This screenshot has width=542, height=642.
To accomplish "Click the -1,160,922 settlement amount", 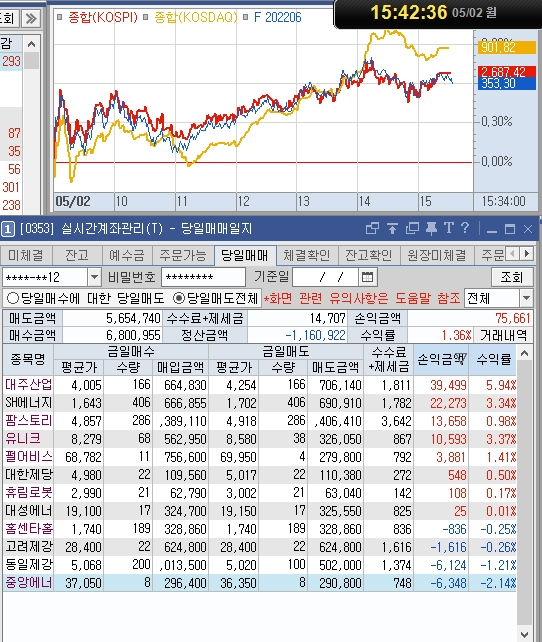I will pos(316,335).
